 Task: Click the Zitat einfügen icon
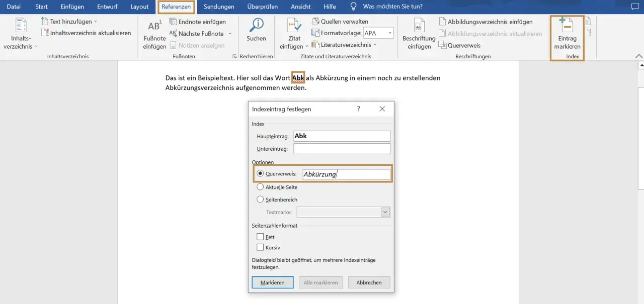(294, 26)
